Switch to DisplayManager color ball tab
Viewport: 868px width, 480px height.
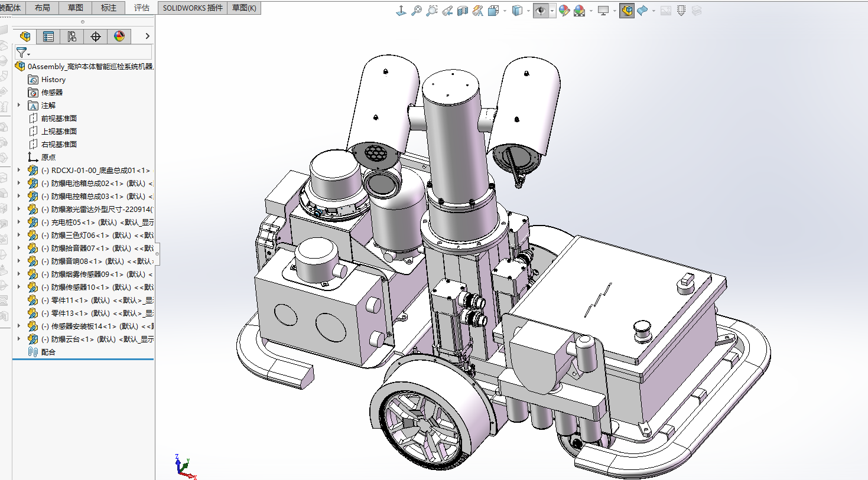click(x=119, y=37)
